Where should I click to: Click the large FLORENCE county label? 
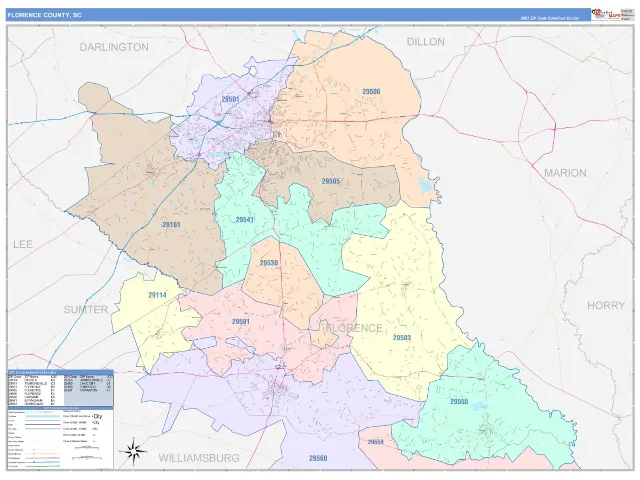pos(354,329)
